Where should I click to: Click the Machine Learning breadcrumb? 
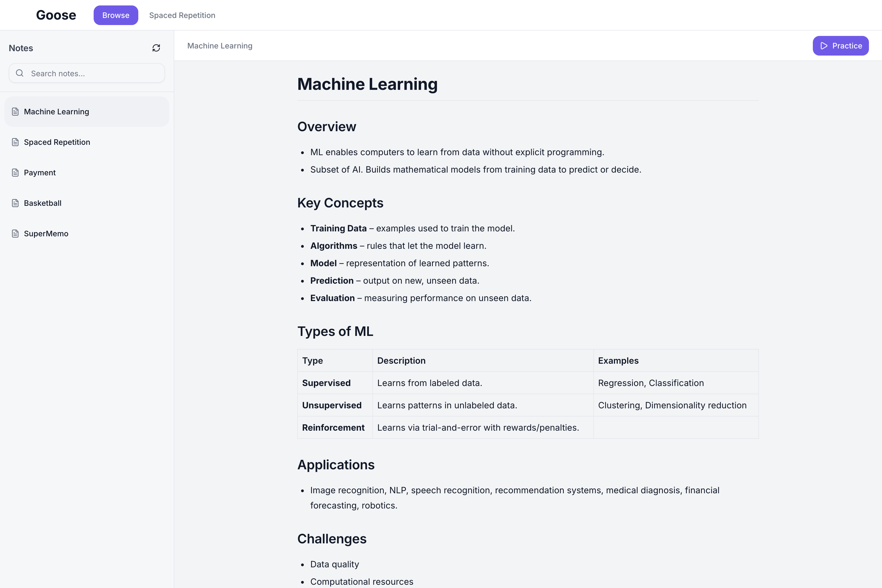[x=220, y=46]
